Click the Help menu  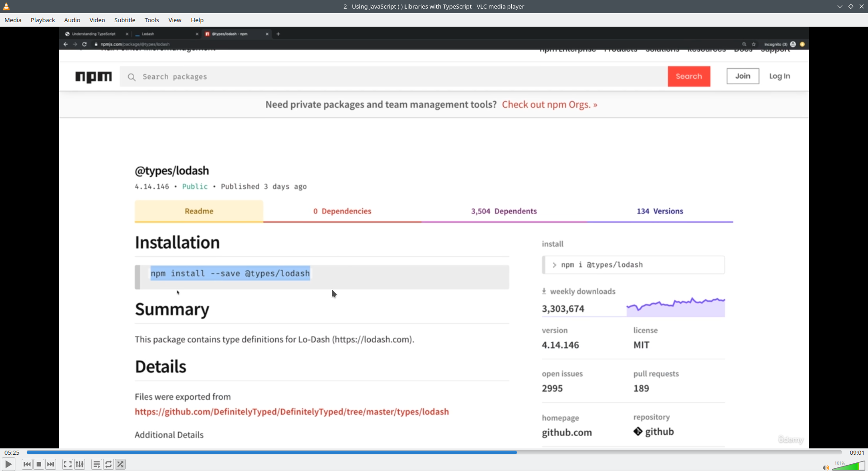(197, 20)
